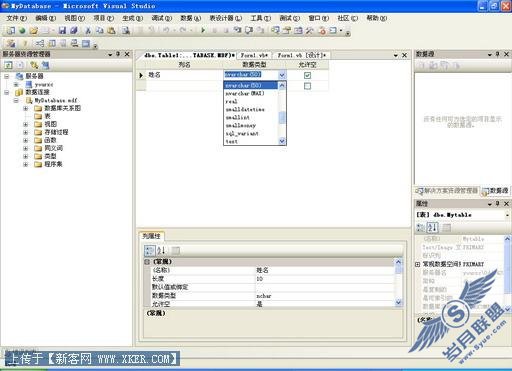Collapse the 服务器 tree node
This screenshot has width=512, height=371.
pyautogui.click(x=6, y=76)
